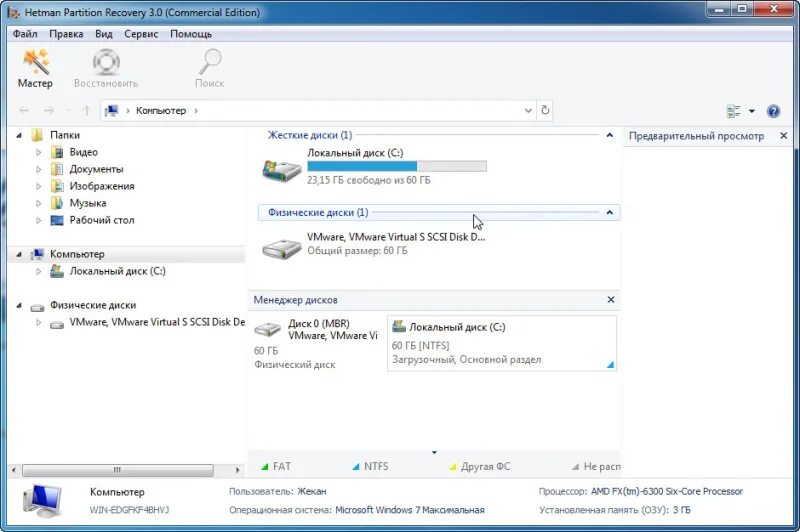Select Рабочий стол in tree
This screenshot has height=532, width=800.
(x=102, y=220)
